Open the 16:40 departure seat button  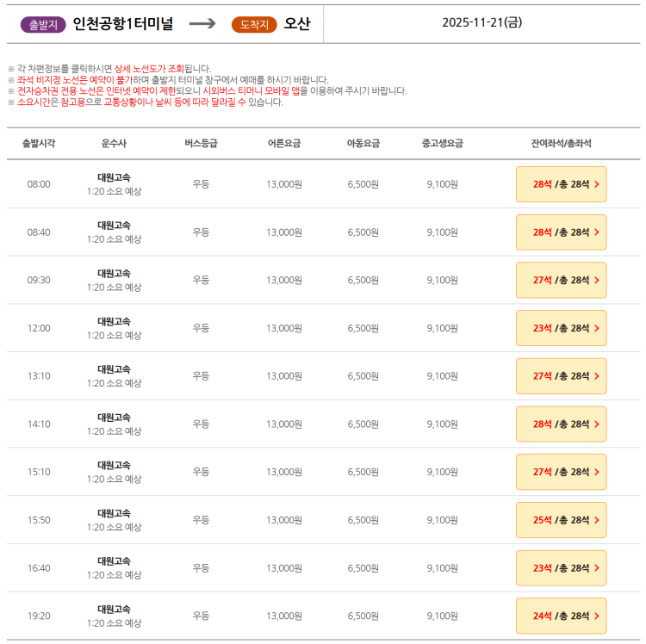(x=561, y=568)
